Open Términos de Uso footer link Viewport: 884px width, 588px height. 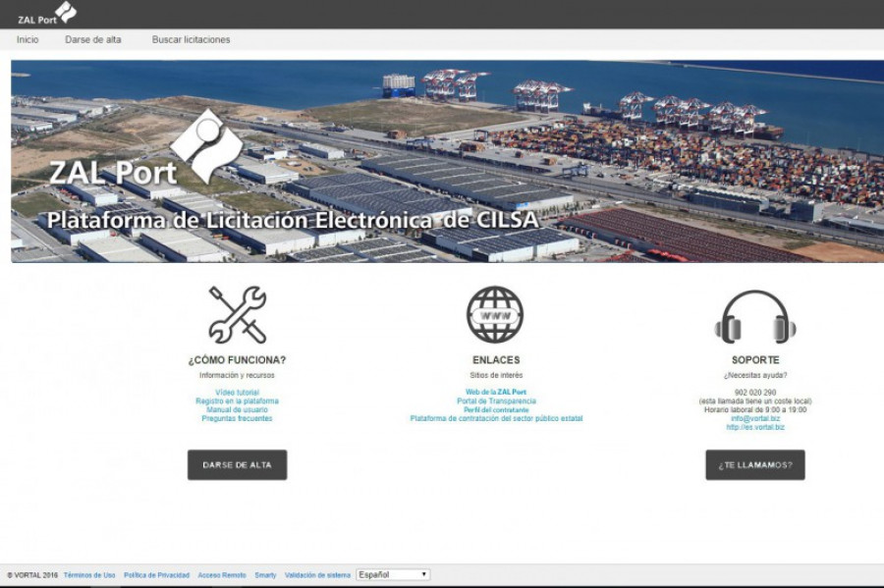[x=89, y=575]
